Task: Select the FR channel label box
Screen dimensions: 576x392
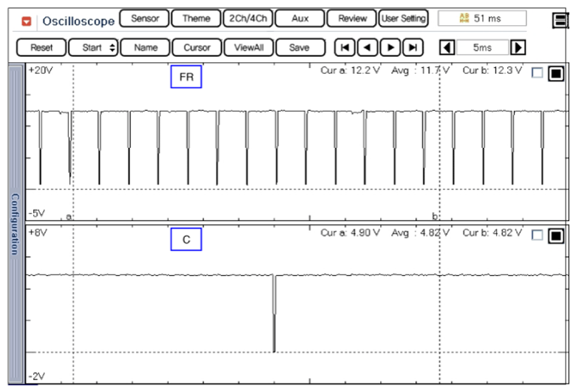Action: pos(186,77)
